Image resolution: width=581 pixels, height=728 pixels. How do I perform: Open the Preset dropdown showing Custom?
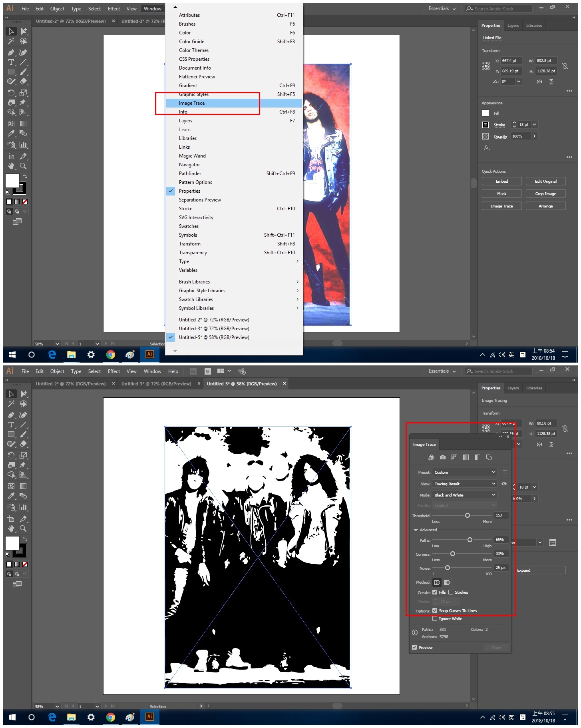tap(465, 472)
